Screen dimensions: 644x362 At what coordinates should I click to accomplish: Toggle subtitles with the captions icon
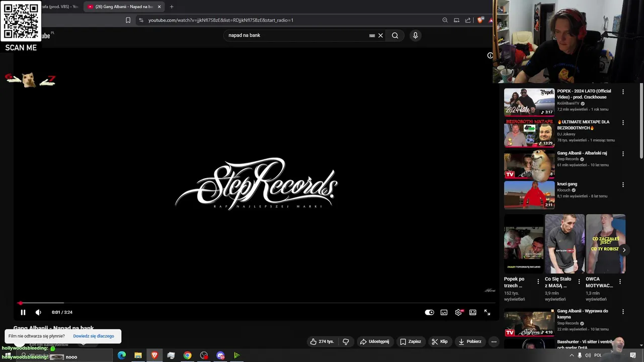click(x=444, y=312)
